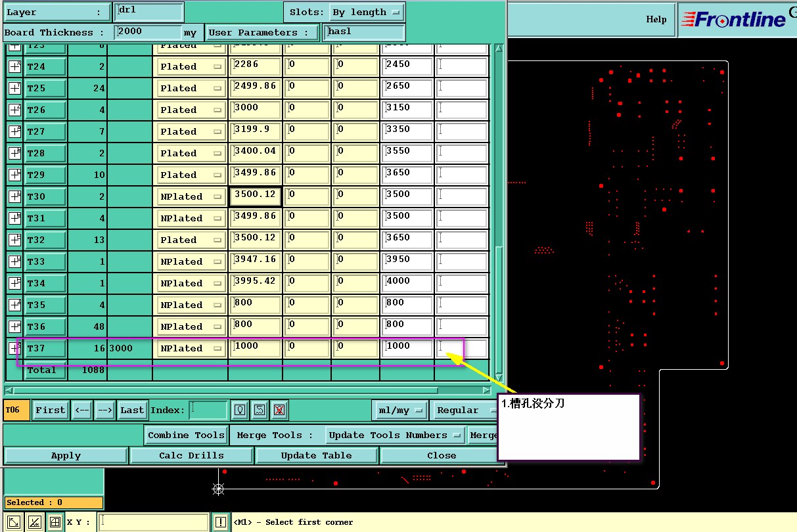The width and height of the screenshot is (797, 532).
Task: Click the Apply button
Action: (66, 456)
